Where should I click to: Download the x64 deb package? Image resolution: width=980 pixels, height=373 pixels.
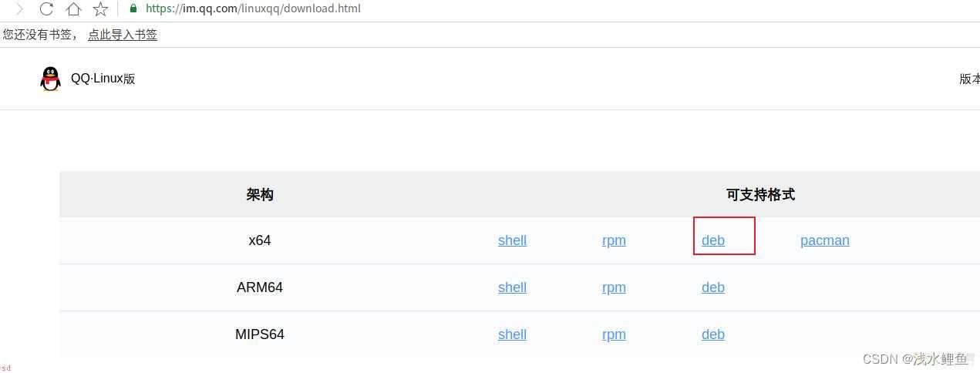pos(713,240)
